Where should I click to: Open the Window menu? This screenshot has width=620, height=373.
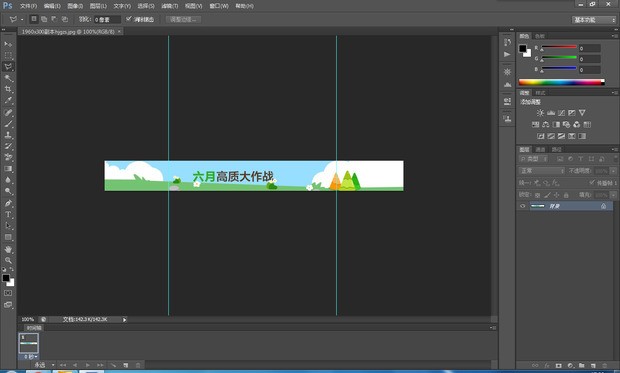219,6
